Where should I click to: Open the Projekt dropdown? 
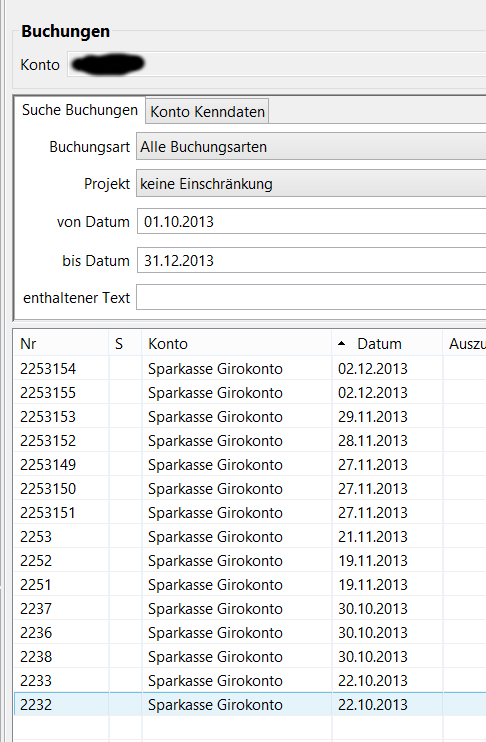[311, 184]
